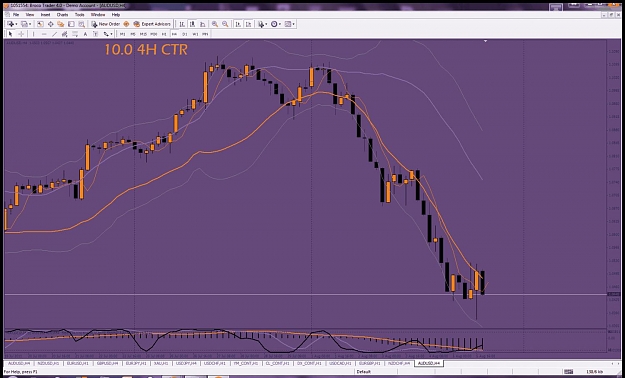Switch chart to line chart style
The height and width of the screenshot is (378, 625).
[x=202, y=24]
